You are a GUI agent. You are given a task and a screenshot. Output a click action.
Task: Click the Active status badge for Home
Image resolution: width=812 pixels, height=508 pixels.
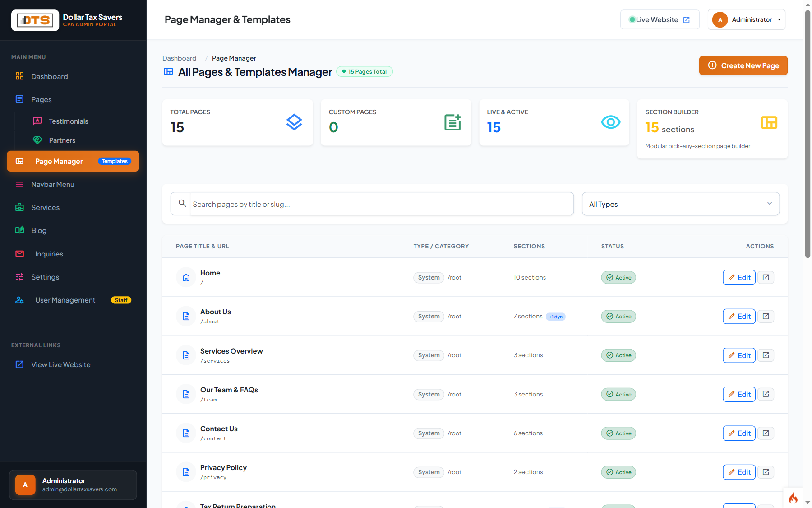click(618, 277)
